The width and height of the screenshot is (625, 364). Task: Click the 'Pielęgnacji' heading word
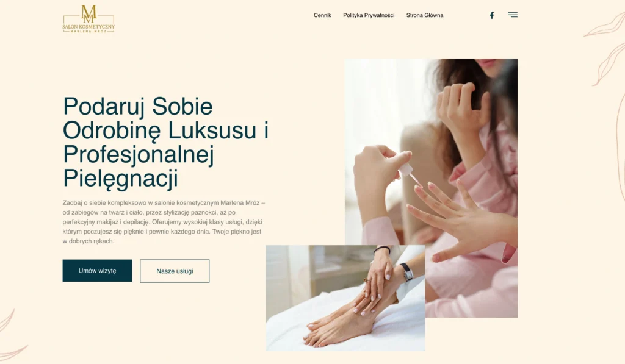120,178
